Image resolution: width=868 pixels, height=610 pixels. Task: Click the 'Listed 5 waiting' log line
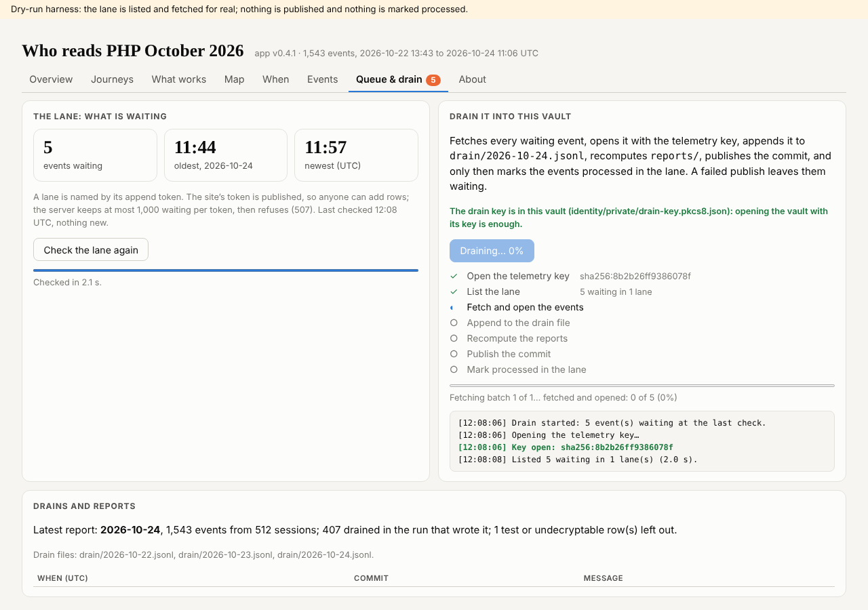pos(578,460)
